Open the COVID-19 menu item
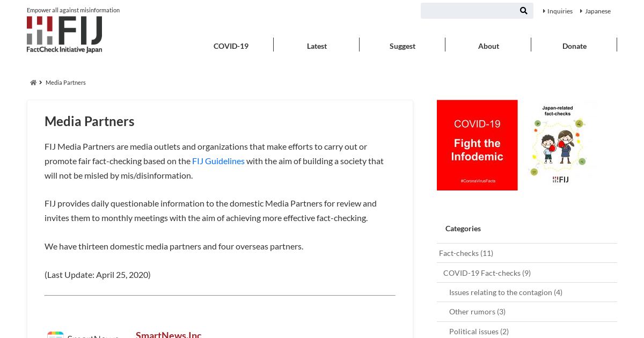 click(231, 46)
